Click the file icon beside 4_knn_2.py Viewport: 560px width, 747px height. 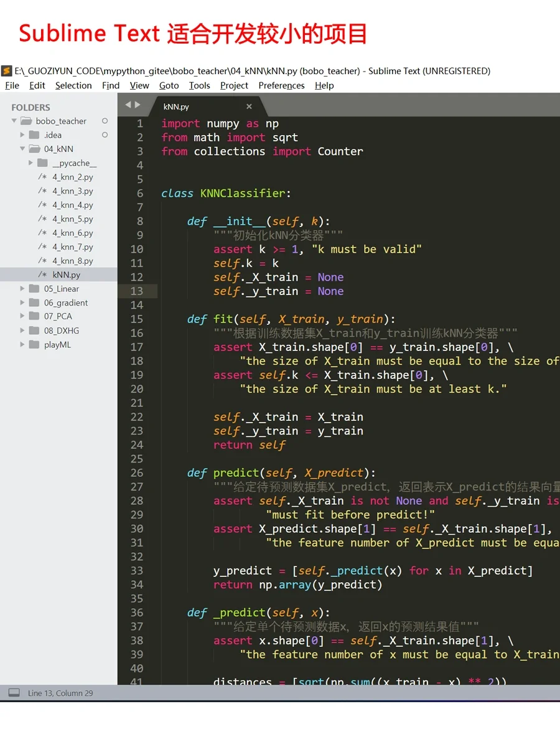42,177
